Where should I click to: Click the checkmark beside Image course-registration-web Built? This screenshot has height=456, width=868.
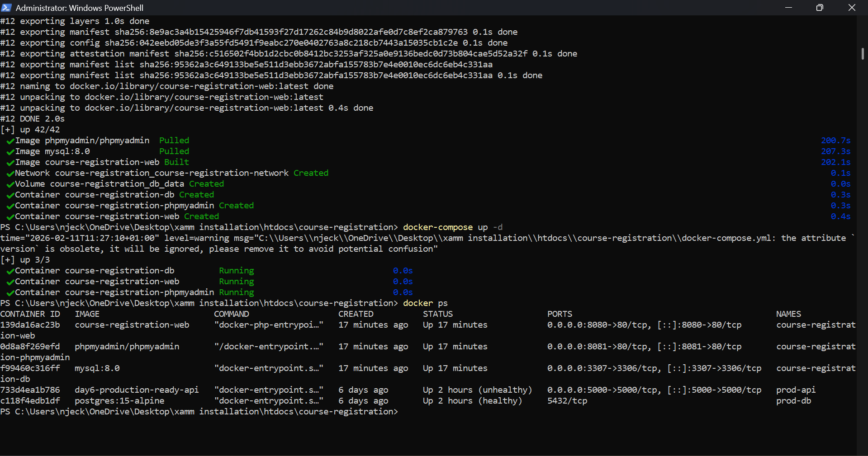pyautogui.click(x=10, y=163)
